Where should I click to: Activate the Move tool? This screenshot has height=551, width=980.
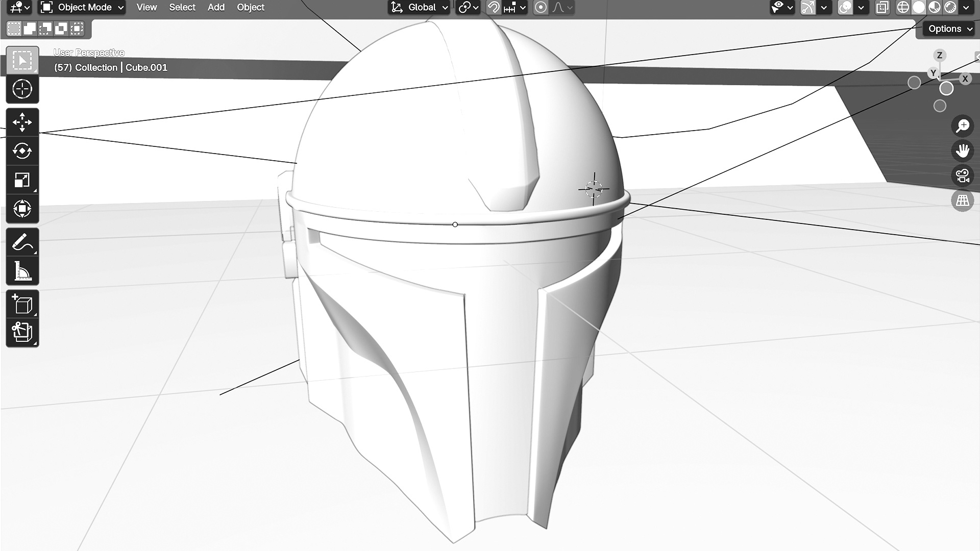[x=22, y=122]
